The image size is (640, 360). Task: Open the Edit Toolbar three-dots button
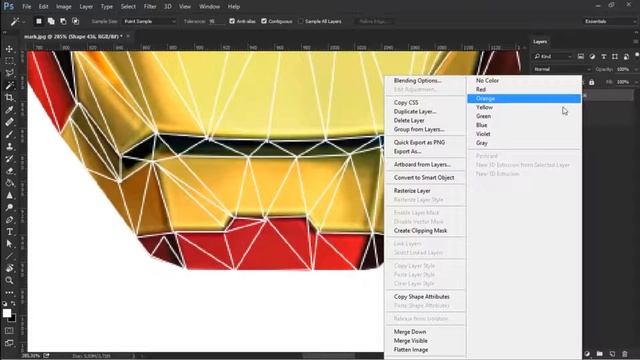[9, 293]
